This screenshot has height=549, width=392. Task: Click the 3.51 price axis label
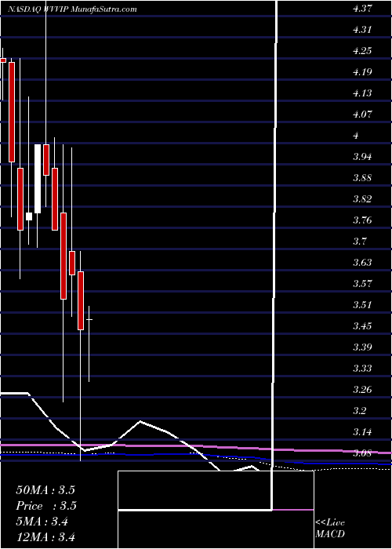tap(362, 304)
